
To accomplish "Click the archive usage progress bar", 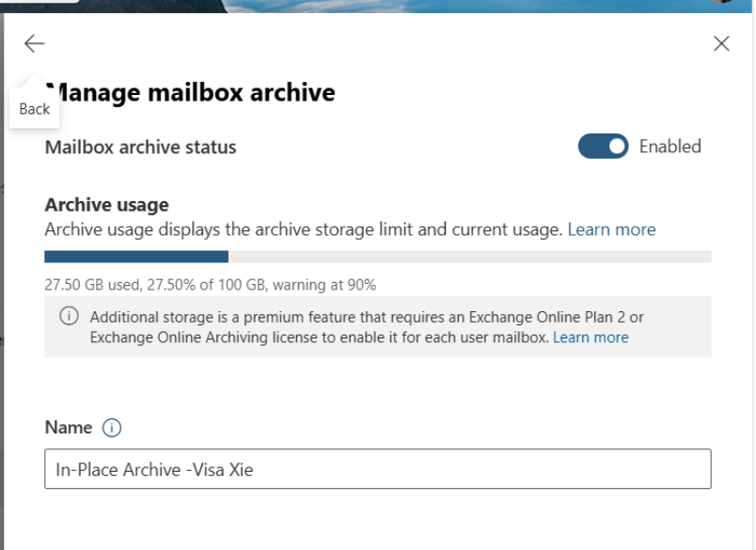I will pyautogui.click(x=376, y=256).
